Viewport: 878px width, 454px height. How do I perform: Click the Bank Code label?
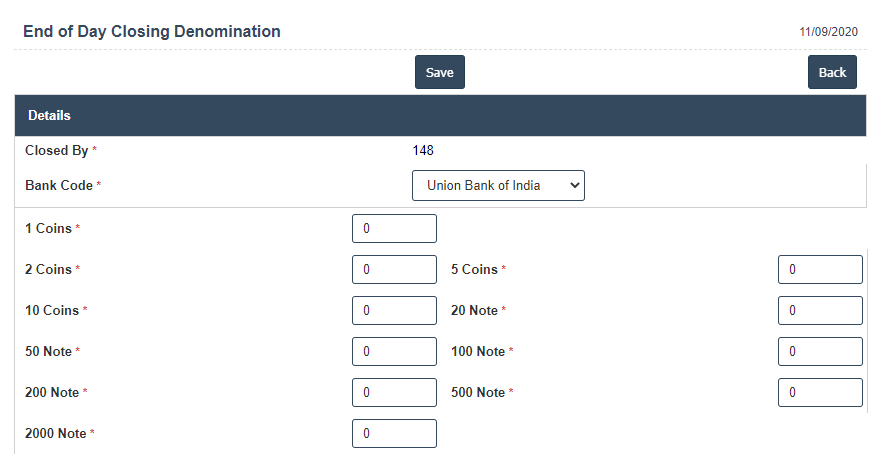tap(59, 185)
